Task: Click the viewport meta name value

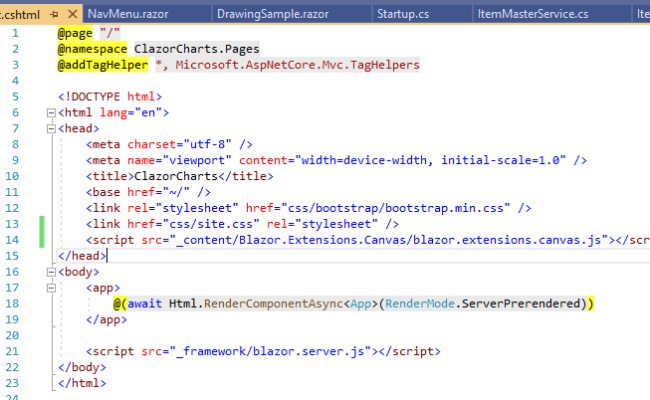Action: [196, 160]
